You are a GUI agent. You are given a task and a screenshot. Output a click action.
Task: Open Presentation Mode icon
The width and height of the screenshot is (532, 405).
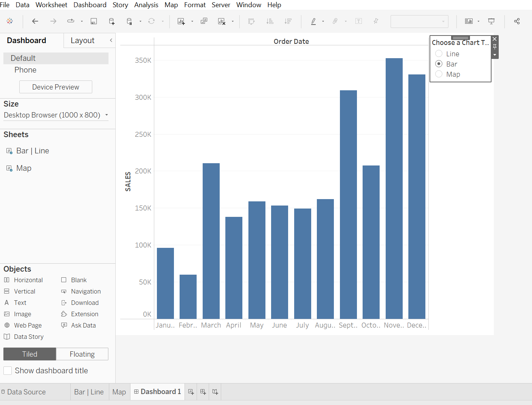[491, 21]
